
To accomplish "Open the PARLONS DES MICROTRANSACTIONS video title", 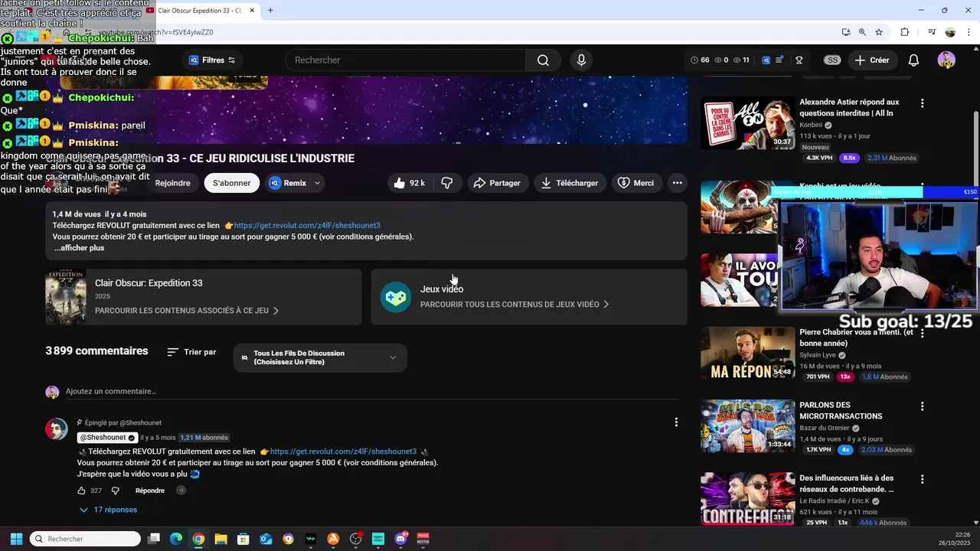I will click(841, 410).
